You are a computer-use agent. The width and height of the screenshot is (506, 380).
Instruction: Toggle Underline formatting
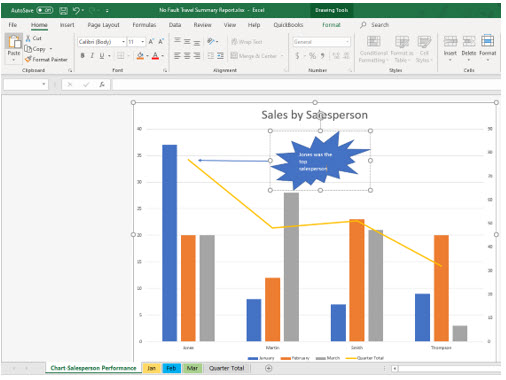coord(102,56)
